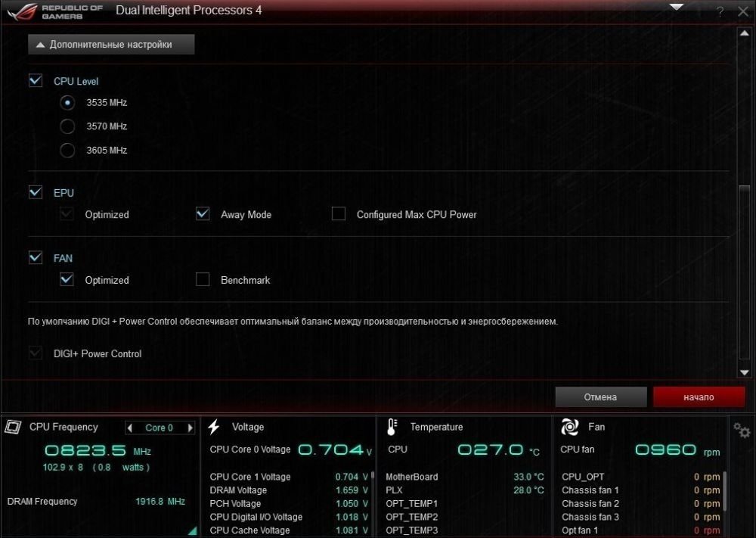Click the Opt fan 1 row
The width and height of the screenshot is (756, 538).
pyautogui.click(x=641, y=530)
